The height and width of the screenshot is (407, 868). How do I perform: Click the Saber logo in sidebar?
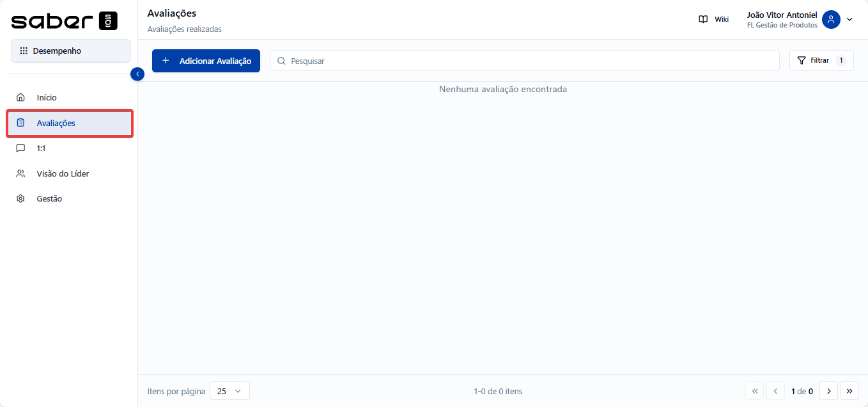65,21
